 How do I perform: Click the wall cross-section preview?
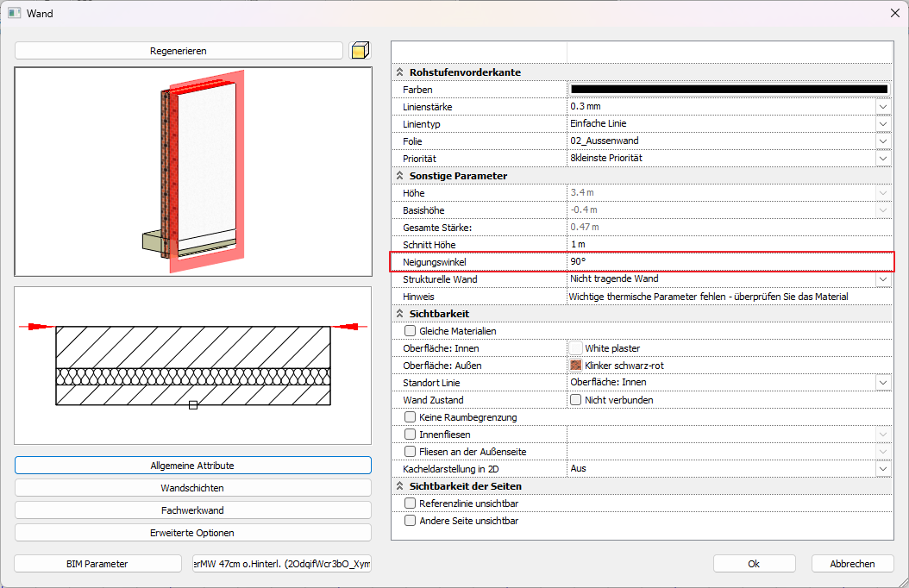tap(193, 366)
